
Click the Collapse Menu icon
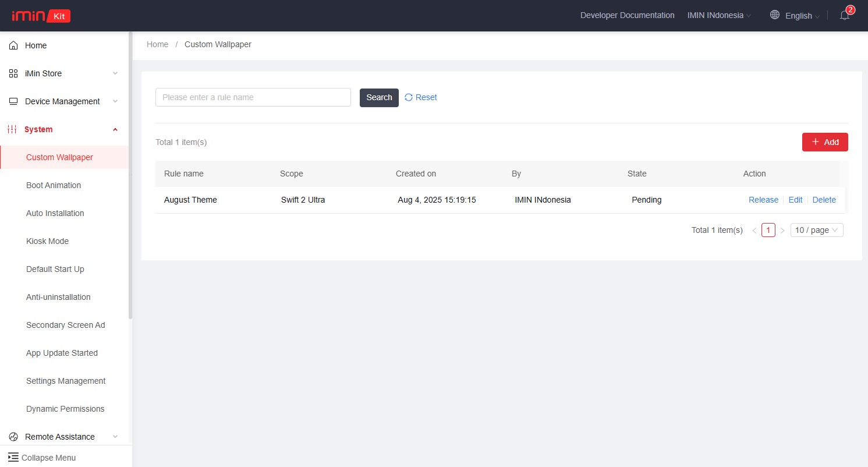click(13, 458)
